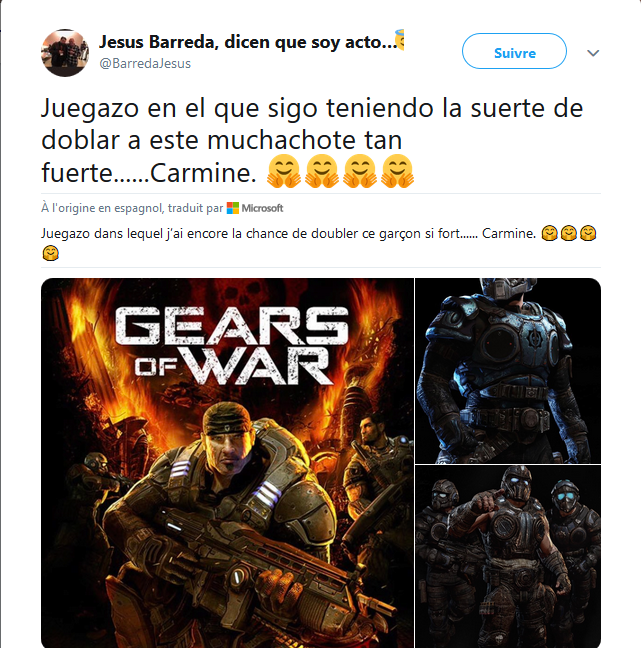641x648 pixels.
Task: Click the hugging emoji on the translation's last line
Action: click(x=50, y=253)
